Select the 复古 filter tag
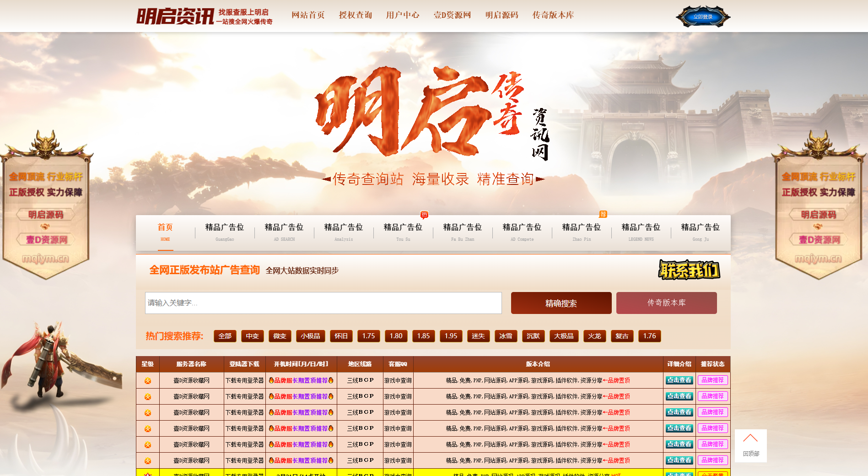This screenshot has width=868, height=476. (x=622, y=336)
